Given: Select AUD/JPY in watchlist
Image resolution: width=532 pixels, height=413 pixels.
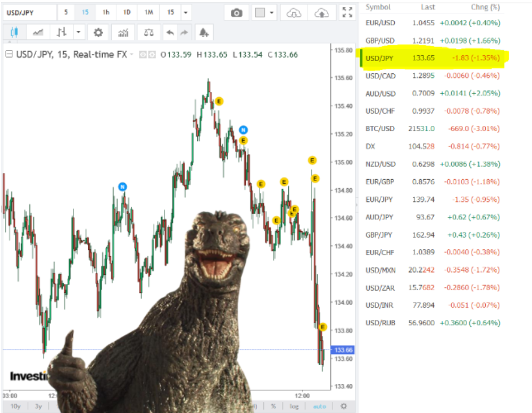Looking at the screenshot, I should point(433,217).
